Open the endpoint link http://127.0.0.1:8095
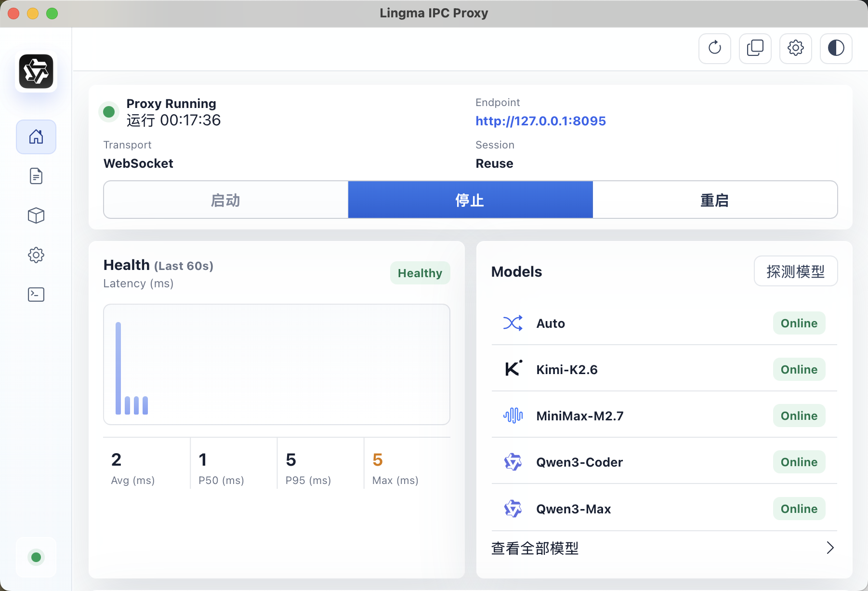The width and height of the screenshot is (868, 591). 540,121
